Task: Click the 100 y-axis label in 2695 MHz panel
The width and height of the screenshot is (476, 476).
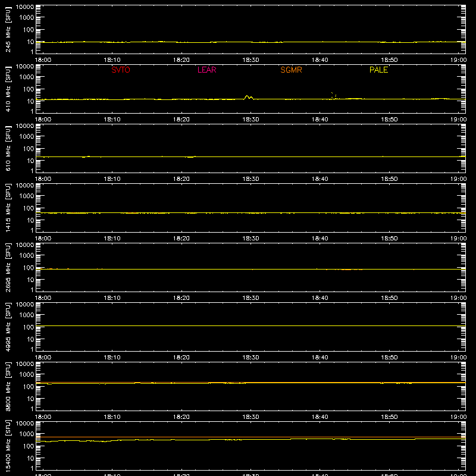Action: pyautogui.click(x=29, y=267)
